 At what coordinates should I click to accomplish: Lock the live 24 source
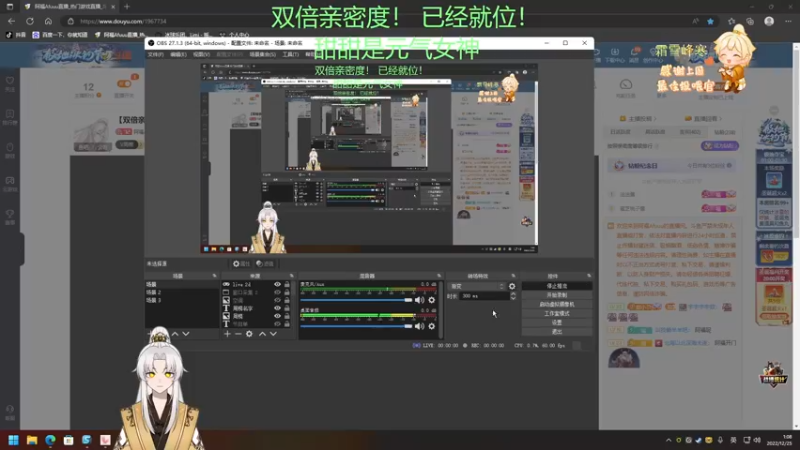point(287,284)
